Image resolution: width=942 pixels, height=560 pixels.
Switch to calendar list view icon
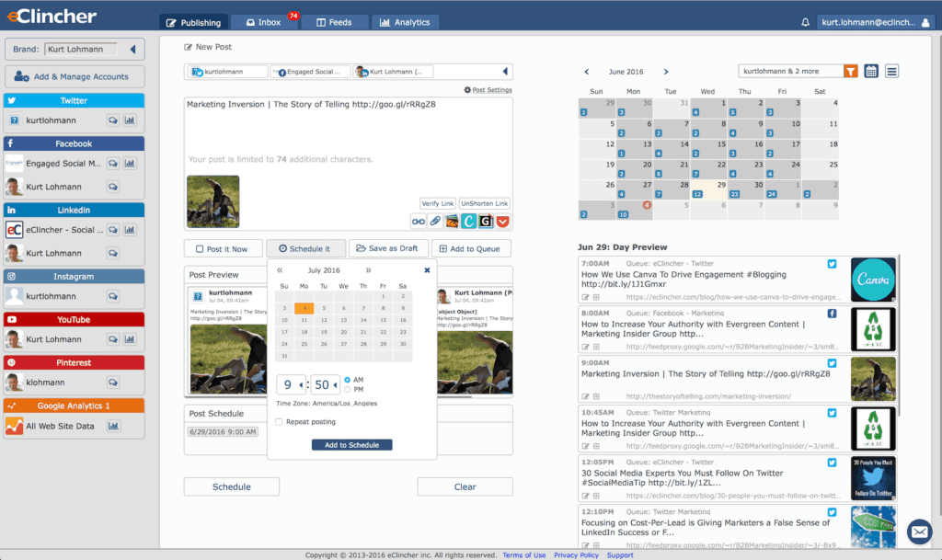pyautogui.click(x=891, y=72)
